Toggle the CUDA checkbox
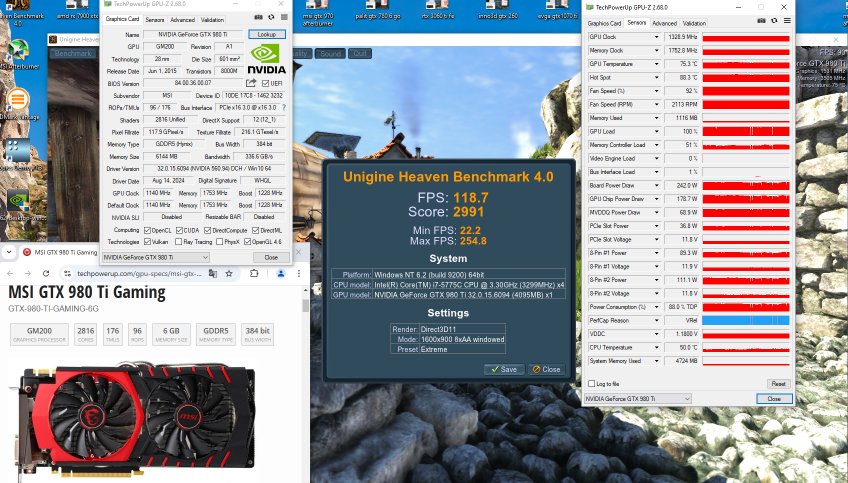Viewport: 848px width, 483px height. click(x=179, y=230)
